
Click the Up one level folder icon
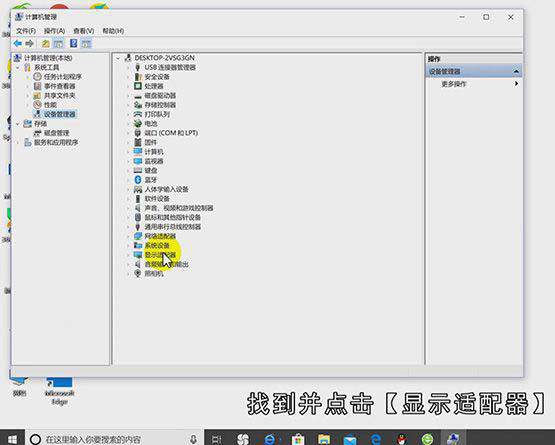46,44
